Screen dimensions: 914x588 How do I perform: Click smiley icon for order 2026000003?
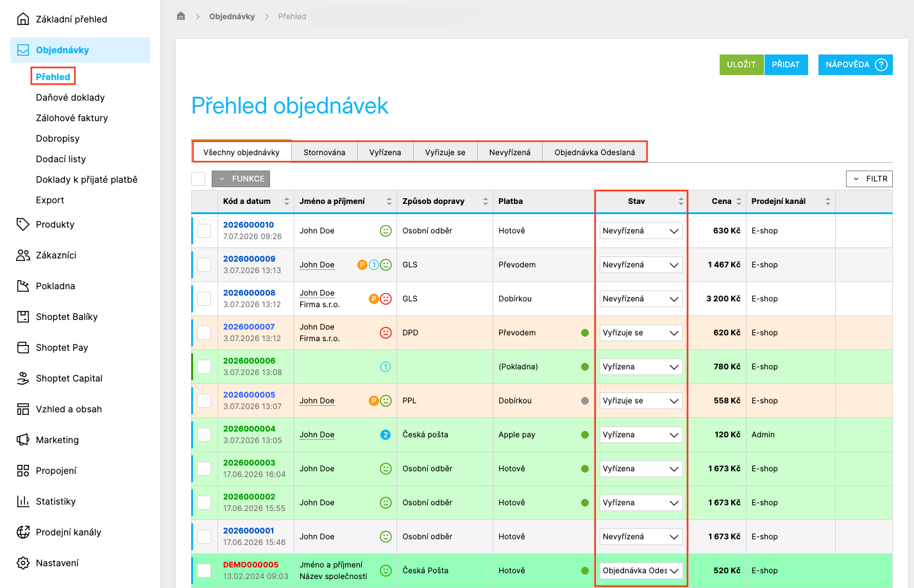pos(385,469)
